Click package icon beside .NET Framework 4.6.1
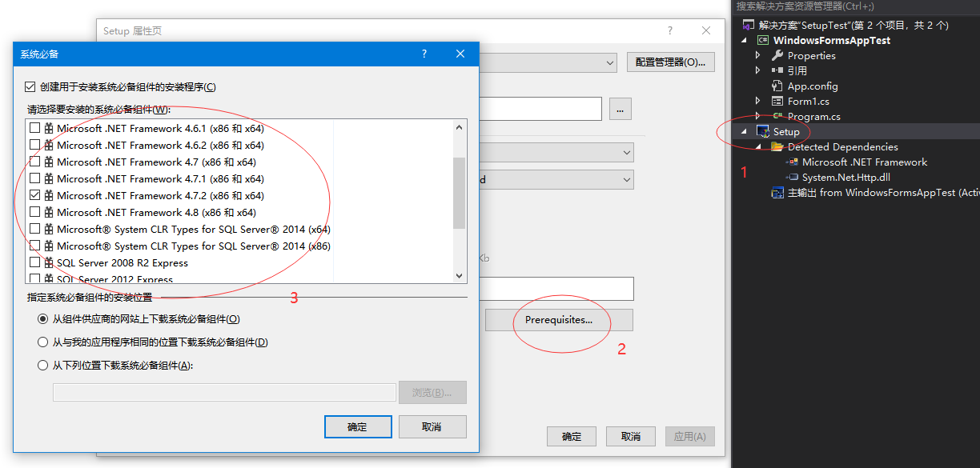This screenshot has height=468, width=980. tap(48, 128)
